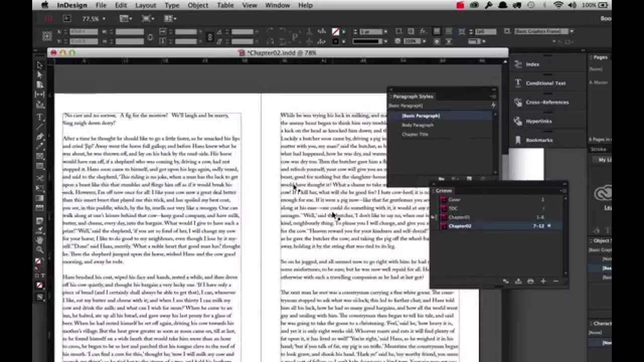Toggle constrain proportions for scaling
The height and width of the screenshot is (362, 644).
click(x=210, y=37)
